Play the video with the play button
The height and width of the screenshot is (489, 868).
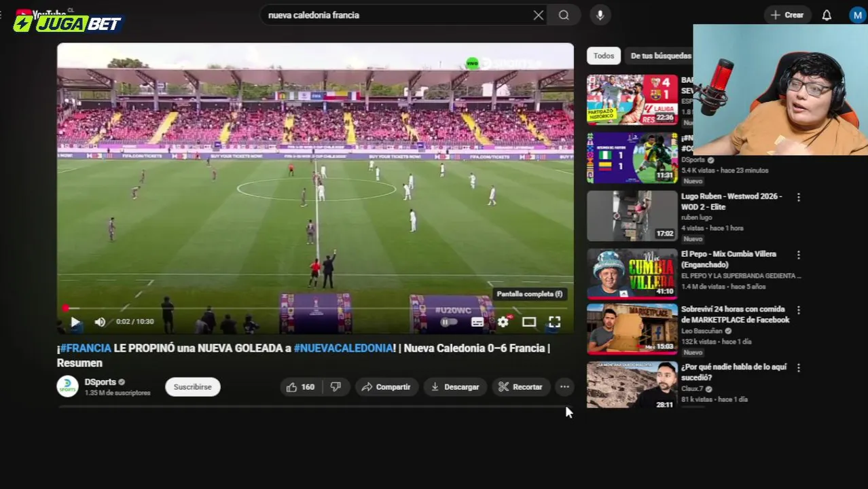75,322
